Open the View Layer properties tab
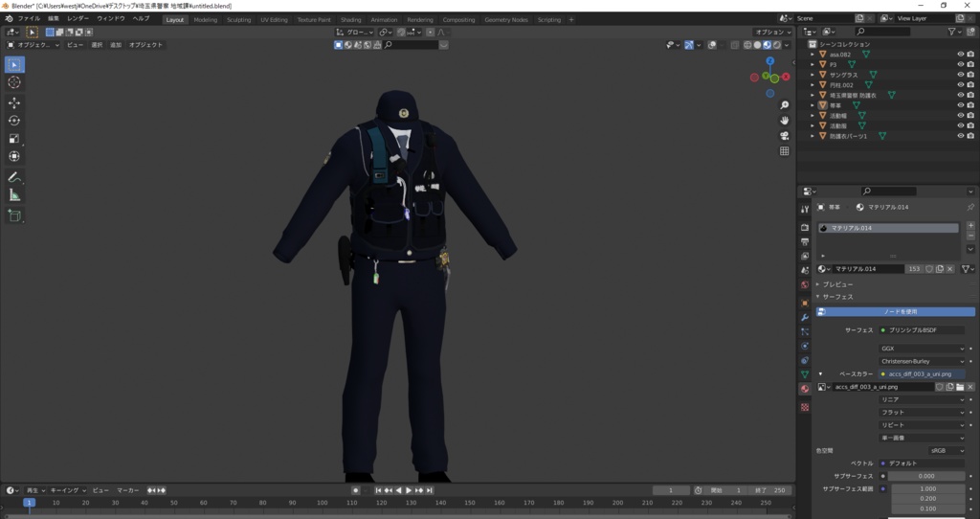 (x=805, y=257)
